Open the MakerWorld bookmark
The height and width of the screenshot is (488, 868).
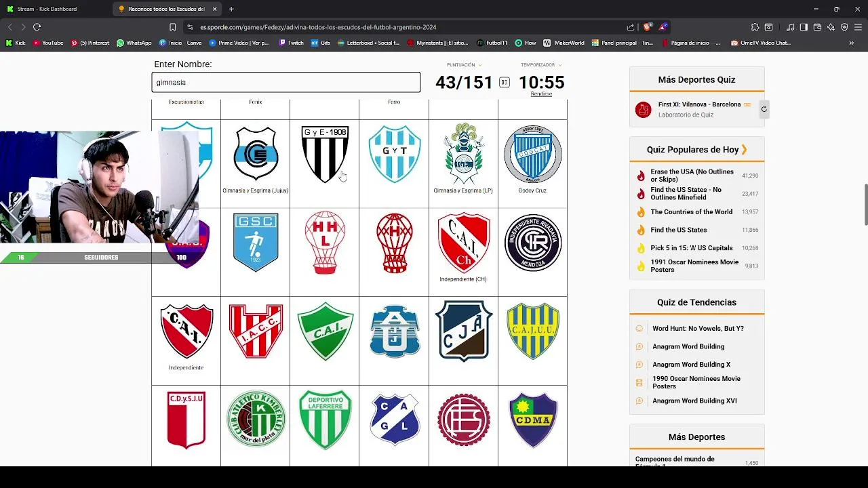click(x=563, y=43)
